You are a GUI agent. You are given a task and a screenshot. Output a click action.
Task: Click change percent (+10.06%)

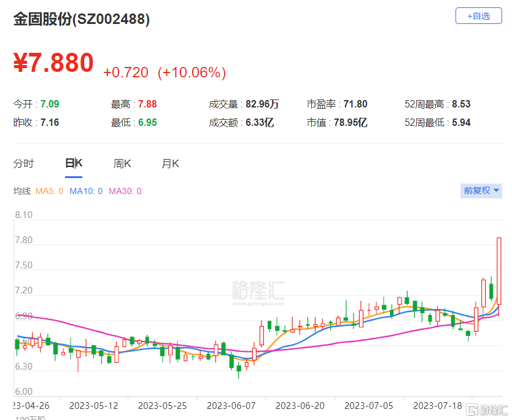pos(192,72)
